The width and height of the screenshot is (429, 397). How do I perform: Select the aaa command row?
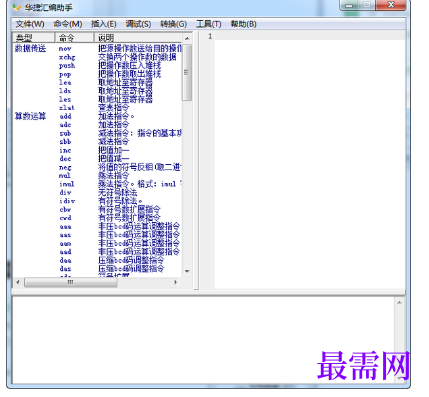click(x=97, y=226)
